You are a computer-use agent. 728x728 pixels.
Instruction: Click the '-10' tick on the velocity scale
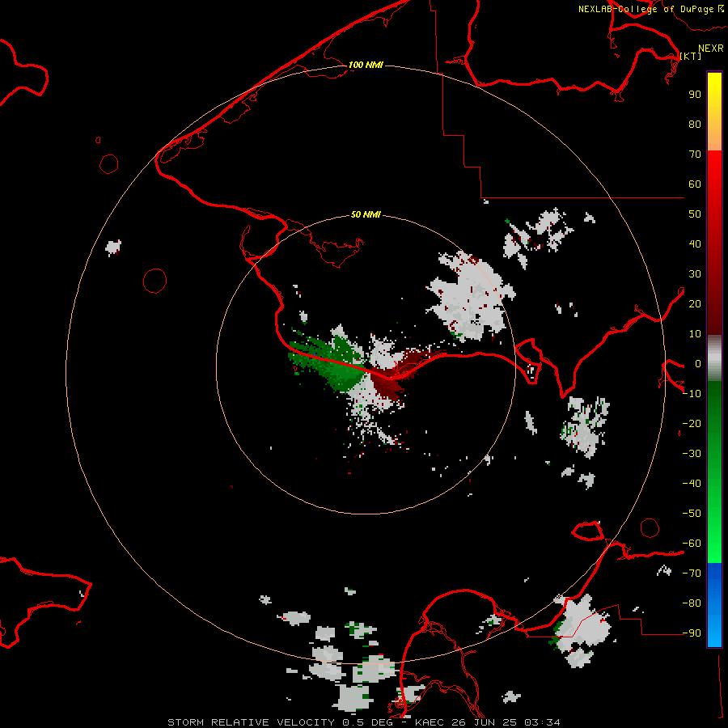pos(692,394)
